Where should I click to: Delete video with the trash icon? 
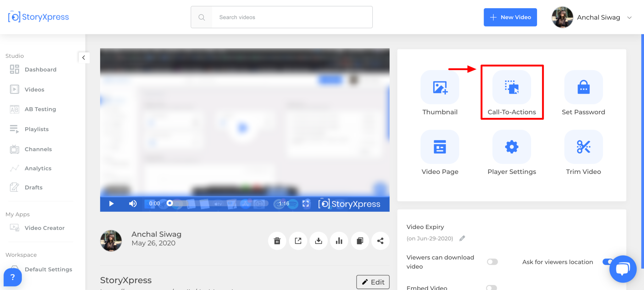pyautogui.click(x=277, y=241)
